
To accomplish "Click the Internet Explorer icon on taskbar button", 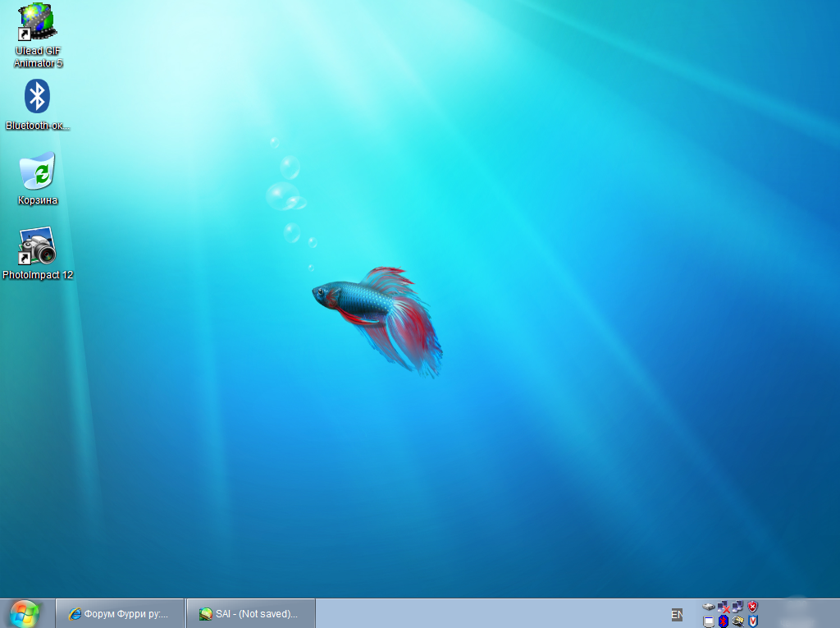I will 75,614.
